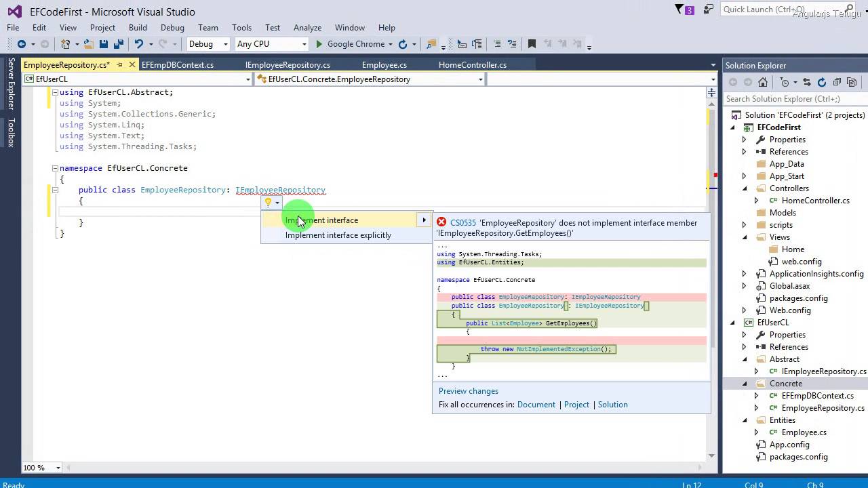Click the lightbulb quick actions icon
The width and height of the screenshot is (868, 488).
click(x=269, y=202)
